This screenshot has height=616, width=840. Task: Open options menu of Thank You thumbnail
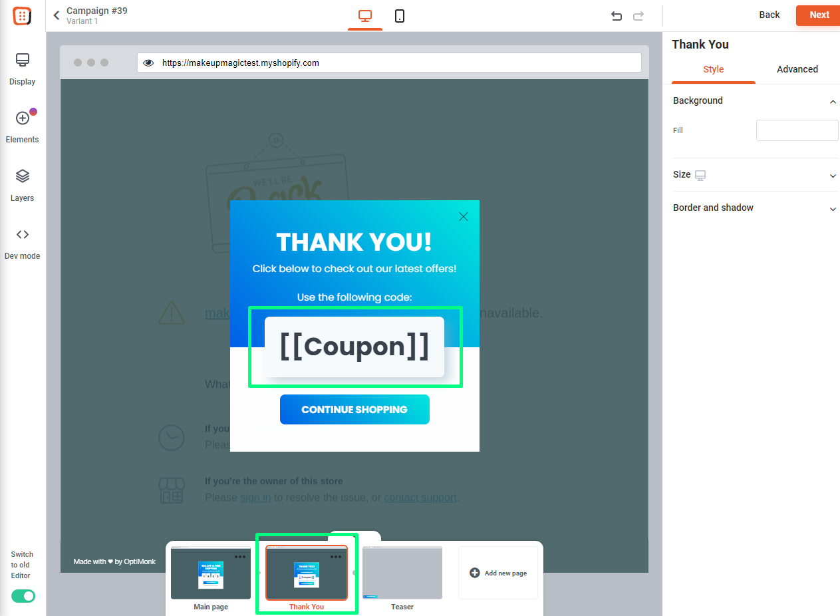point(336,557)
